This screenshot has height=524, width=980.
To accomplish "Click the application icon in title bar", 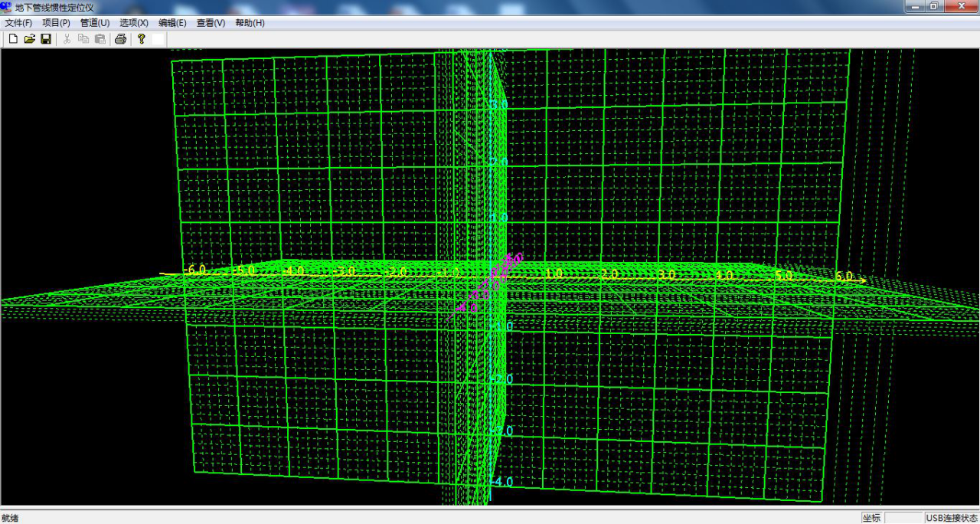I will tap(7, 7).
